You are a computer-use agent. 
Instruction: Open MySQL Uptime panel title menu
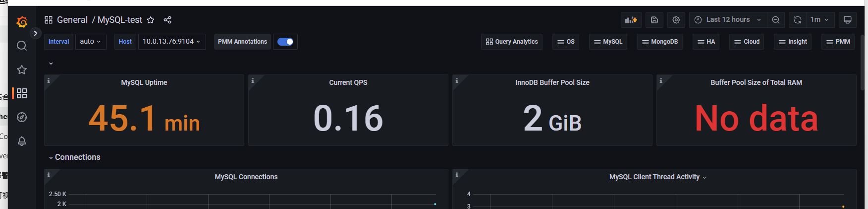click(x=144, y=82)
